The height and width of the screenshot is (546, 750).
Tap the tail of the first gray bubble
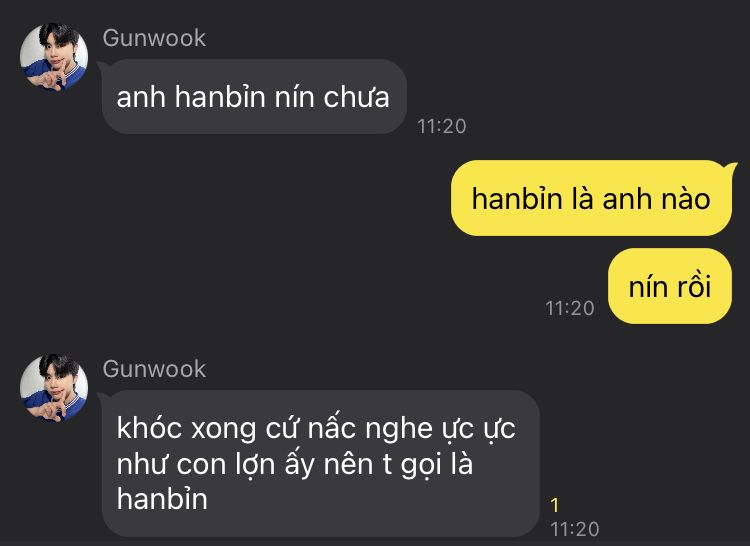pyautogui.click(x=102, y=66)
